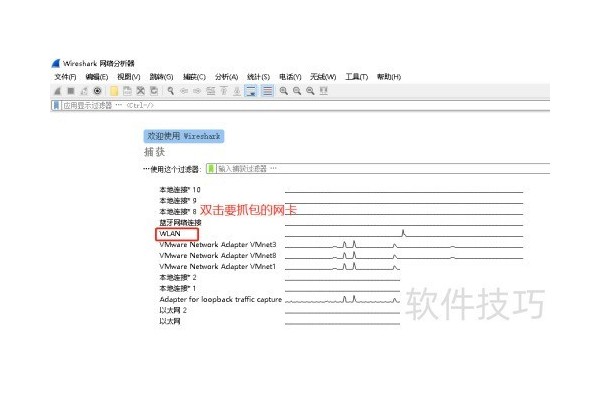Click the Go forward arrow icon
Viewport: 600px width, 400px height.
197,91
